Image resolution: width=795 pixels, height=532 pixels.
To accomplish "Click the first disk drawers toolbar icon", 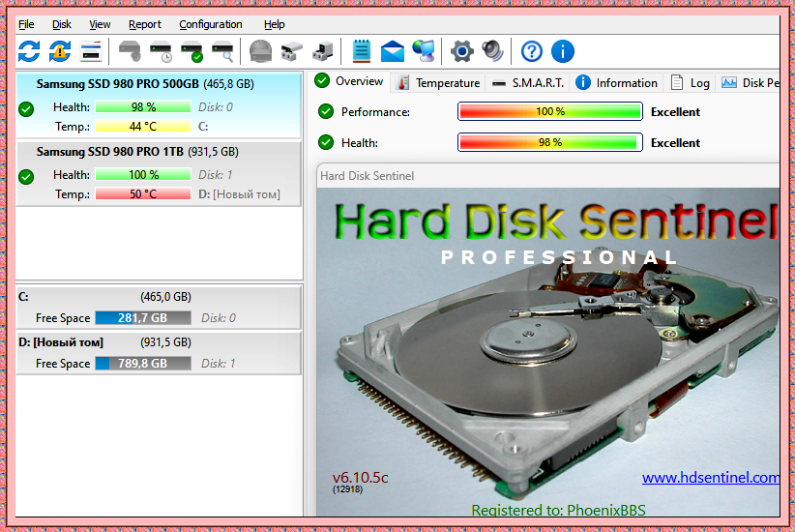I will (291, 51).
